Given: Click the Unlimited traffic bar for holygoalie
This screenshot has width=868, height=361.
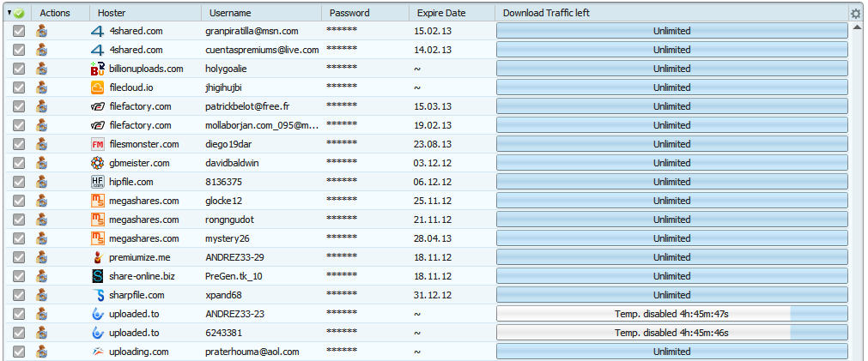Looking at the screenshot, I should [x=672, y=69].
